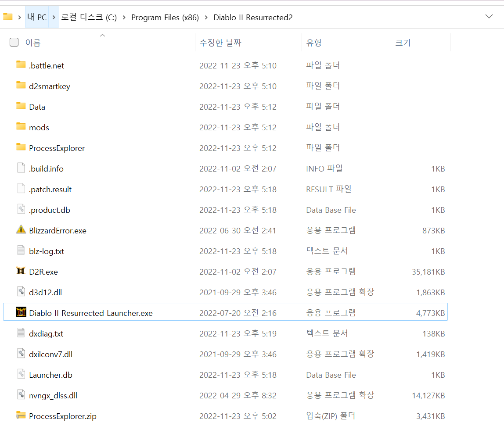Go to 내 PC in breadcrumb
Viewport: 504px width, 426px height.
(37, 17)
